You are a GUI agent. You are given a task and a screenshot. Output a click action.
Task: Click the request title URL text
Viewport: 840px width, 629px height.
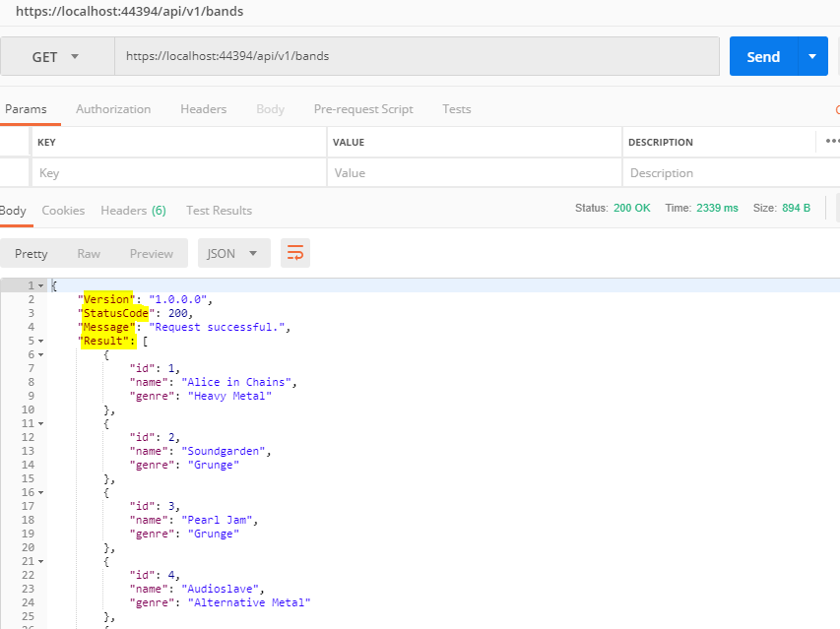[x=129, y=11]
